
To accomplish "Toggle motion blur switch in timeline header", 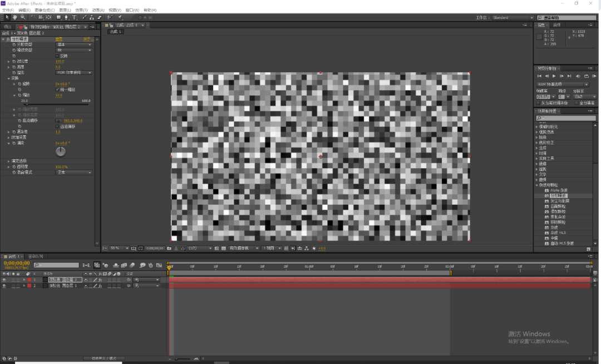I will (132, 265).
